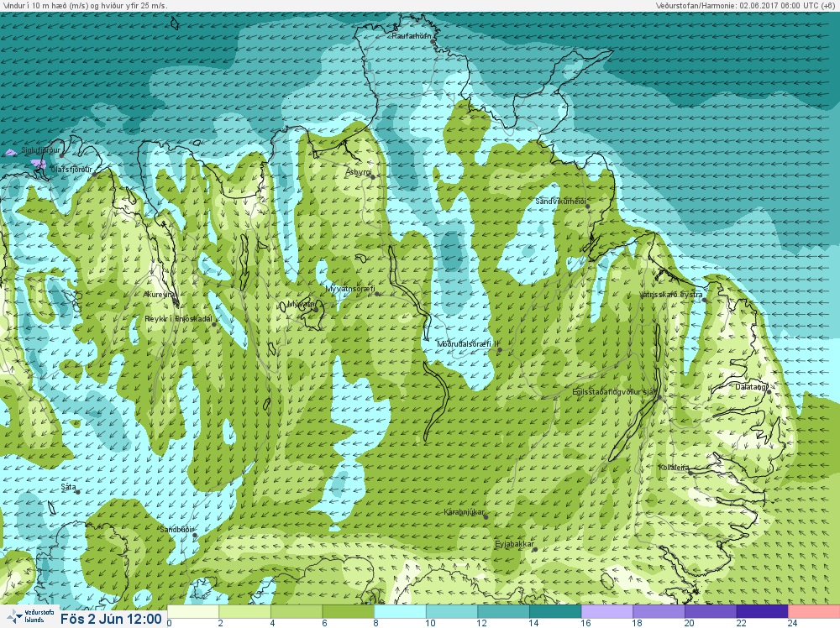
Task: Click the Egilsstaðaflugvöllur station label
Action: (x=614, y=392)
